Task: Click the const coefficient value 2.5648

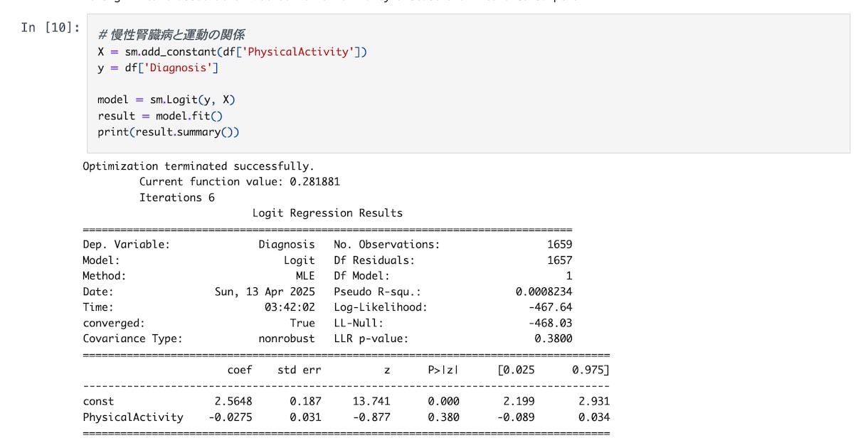Action: tap(233, 401)
